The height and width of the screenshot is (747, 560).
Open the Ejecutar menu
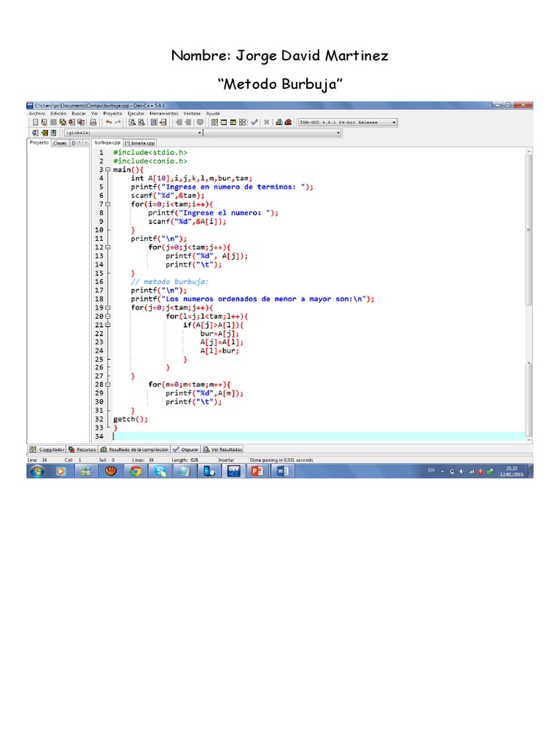(136, 114)
